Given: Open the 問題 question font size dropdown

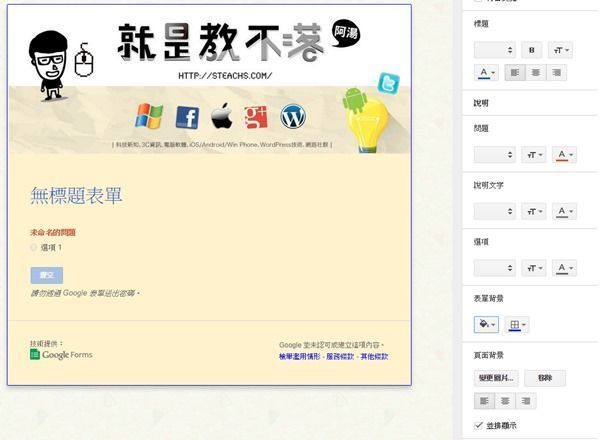Looking at the screenshot, I should point(534,155).
